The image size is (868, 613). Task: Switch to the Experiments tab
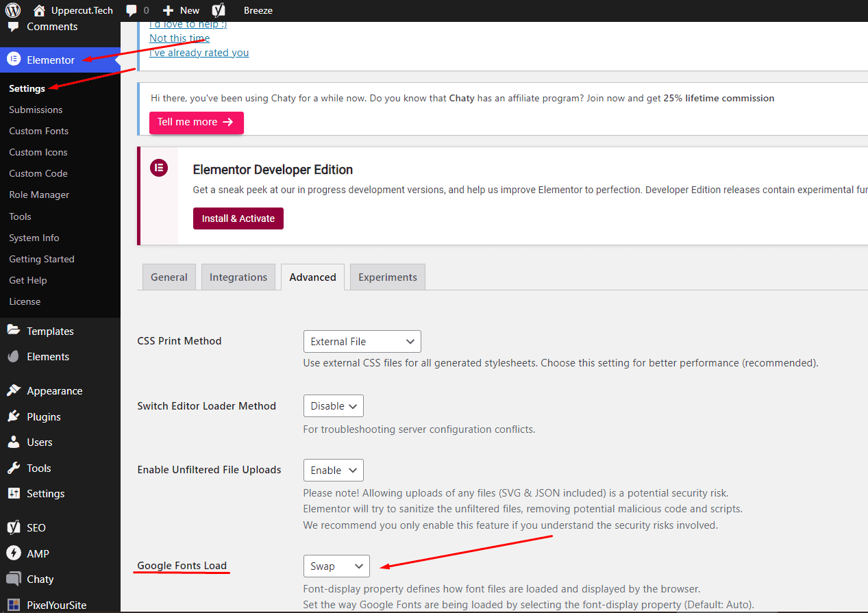point(388,277)
